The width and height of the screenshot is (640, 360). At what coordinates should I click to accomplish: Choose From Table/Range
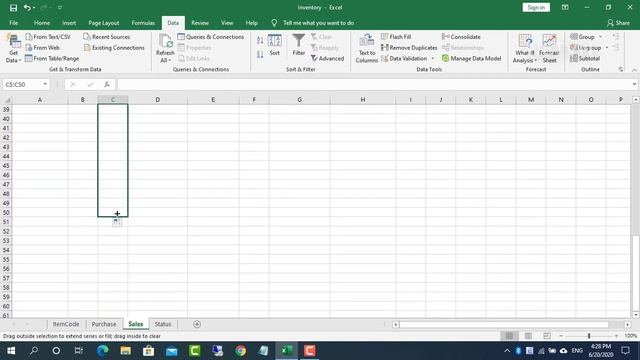coord(52,58)
